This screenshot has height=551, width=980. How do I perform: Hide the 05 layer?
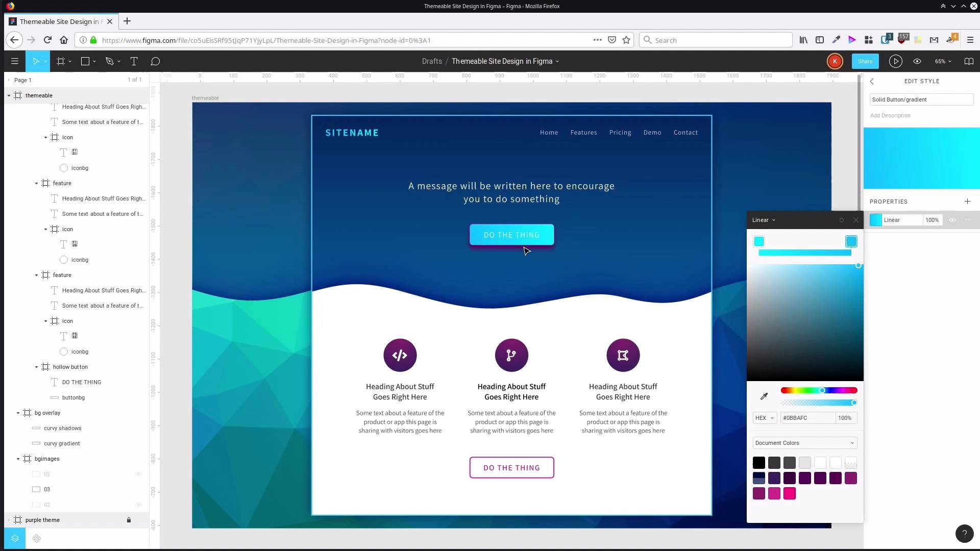pos(138,474)
